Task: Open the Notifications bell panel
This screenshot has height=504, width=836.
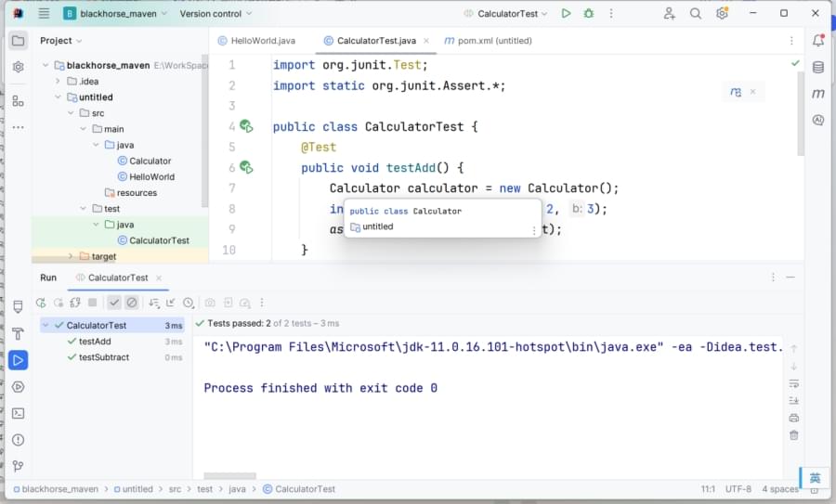Action: point(818,41)
